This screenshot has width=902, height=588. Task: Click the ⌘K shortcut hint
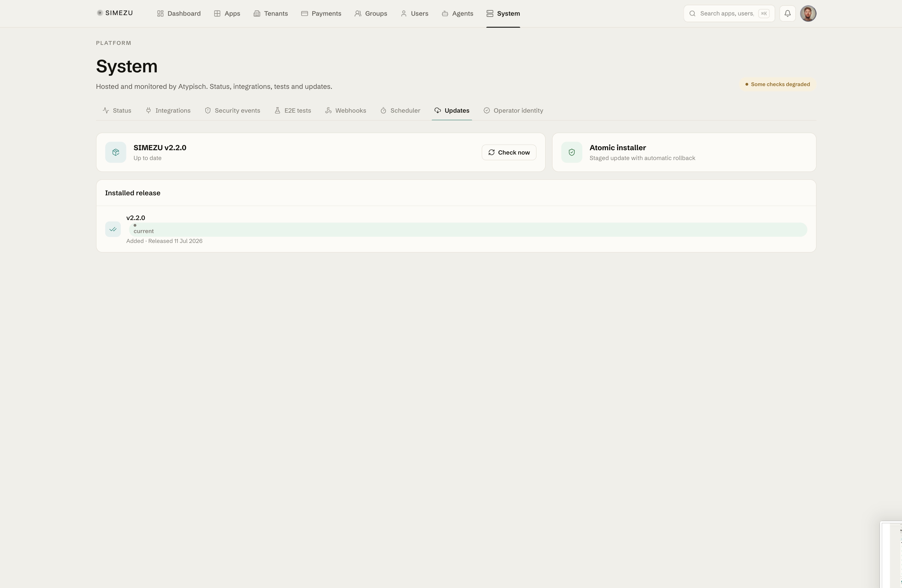[x=764, y=14]
